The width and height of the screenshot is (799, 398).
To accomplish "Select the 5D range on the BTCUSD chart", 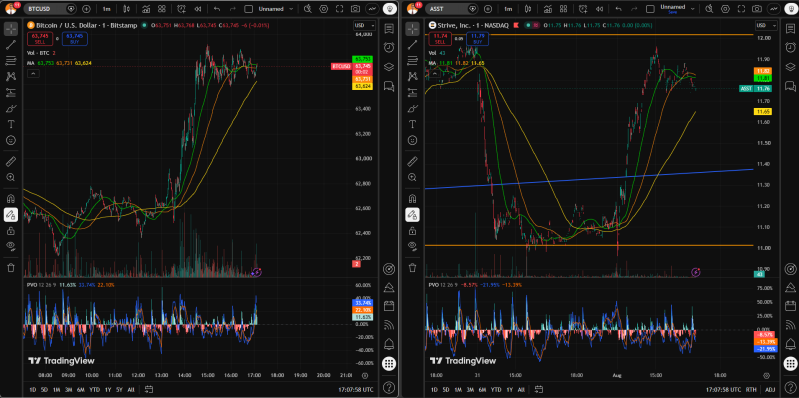I will click(x=44, y=390).
